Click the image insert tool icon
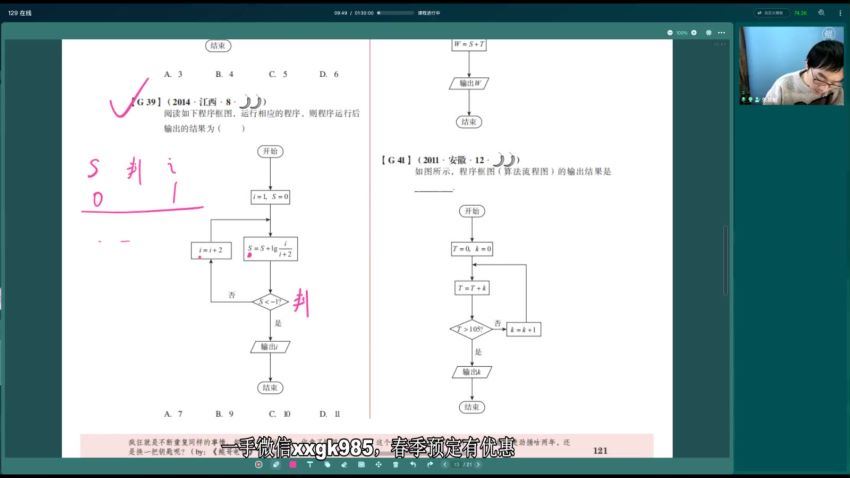The height and width of the screenshot is (478, 850). click(x=361, y=464)
